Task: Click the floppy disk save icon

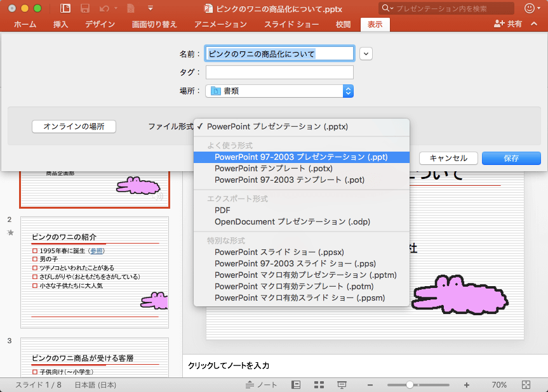Action: click(85, 8)
